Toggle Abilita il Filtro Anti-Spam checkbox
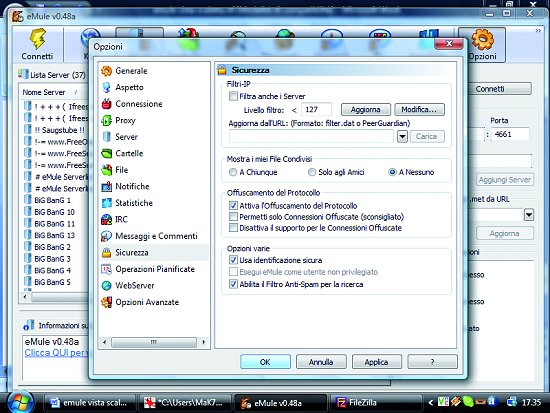The width and height of the screenshot is (550, 413). coord(233,284)
